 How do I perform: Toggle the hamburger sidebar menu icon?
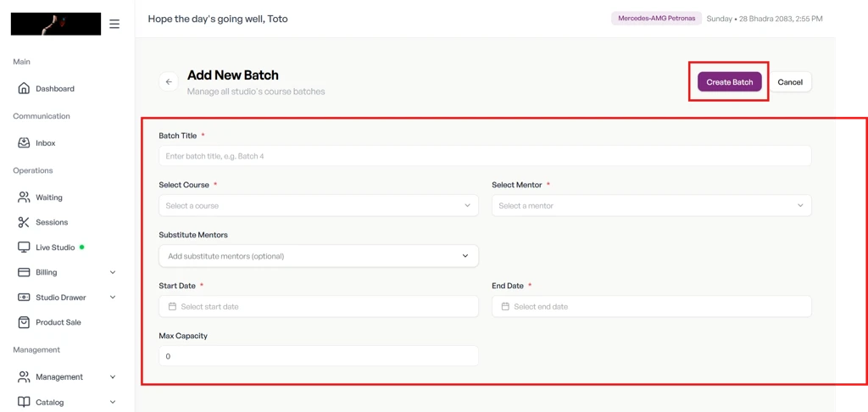pyautogui.click(x=114, y=24)
